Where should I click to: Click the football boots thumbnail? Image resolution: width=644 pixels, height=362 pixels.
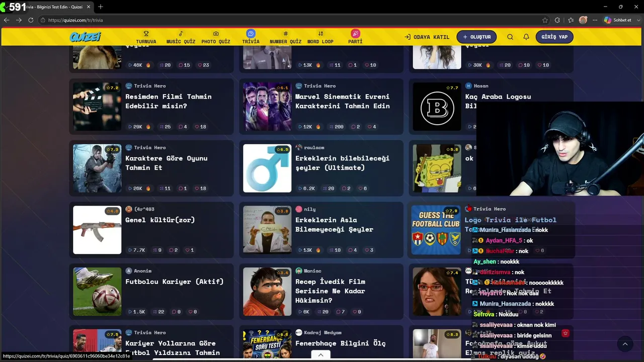click(97, 292)
